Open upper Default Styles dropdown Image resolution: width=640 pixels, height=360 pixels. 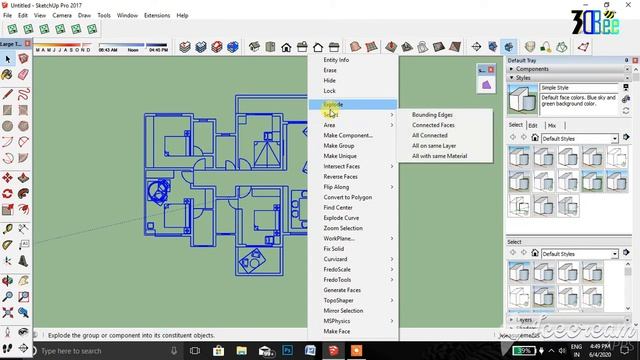(x=614, y=139)
